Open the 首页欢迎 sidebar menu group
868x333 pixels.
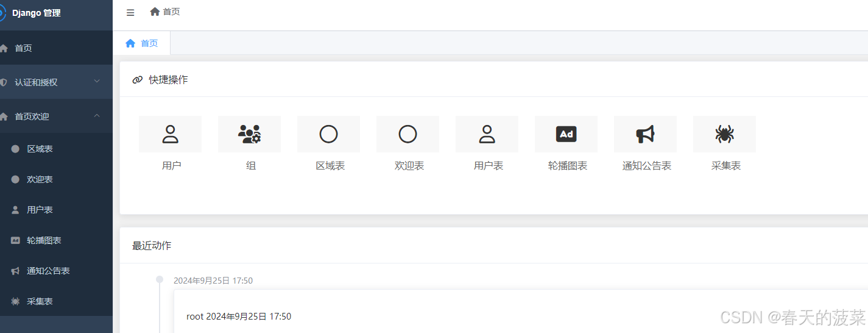(x=56, y=116)
